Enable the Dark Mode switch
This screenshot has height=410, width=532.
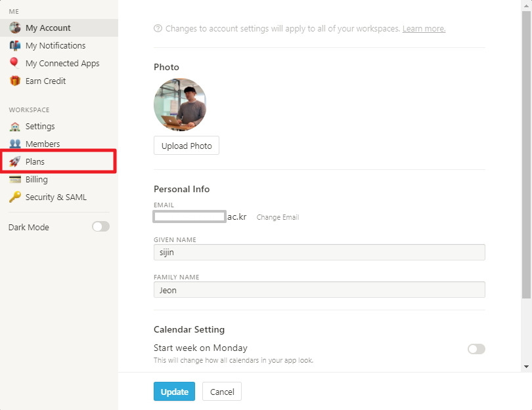click(x=100, y=227)
